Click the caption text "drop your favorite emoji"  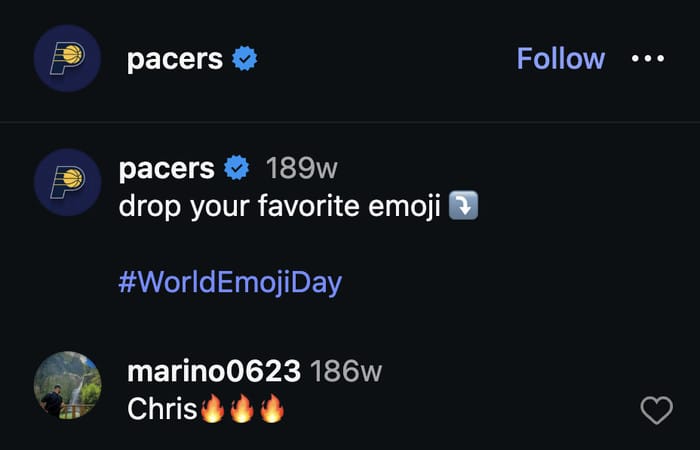(x=280, y=207)
